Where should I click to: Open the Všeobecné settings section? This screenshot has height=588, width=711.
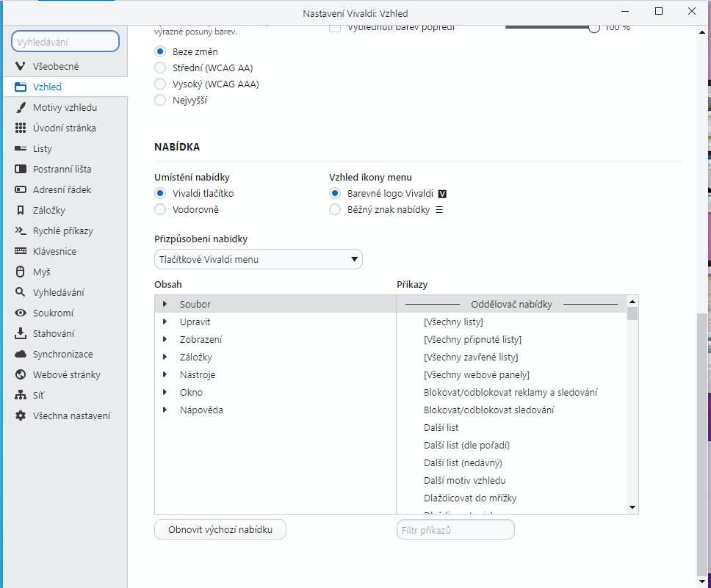point(65,66)
